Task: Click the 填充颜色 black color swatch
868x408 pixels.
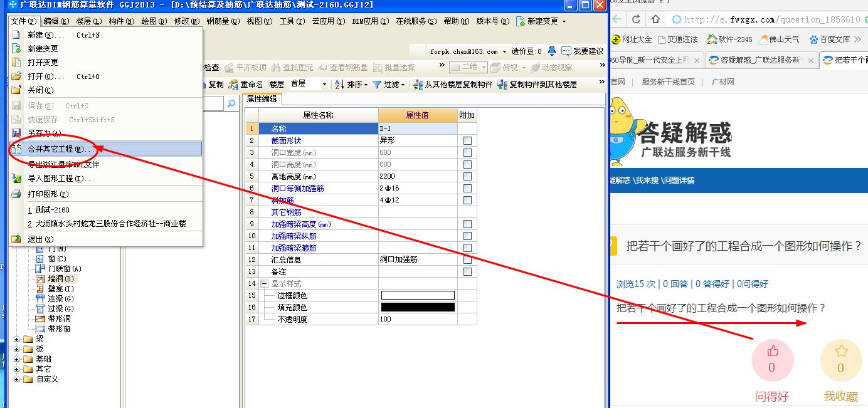Action: click(418, 308)
